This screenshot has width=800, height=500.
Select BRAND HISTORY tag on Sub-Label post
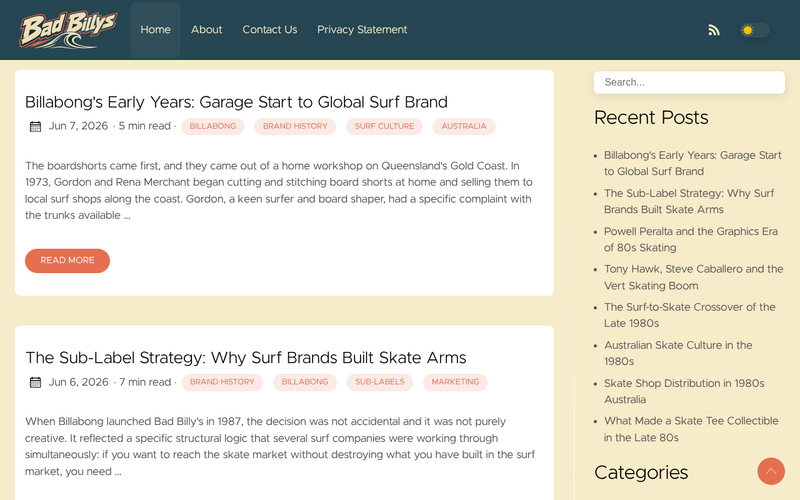[x=222, y=382]
